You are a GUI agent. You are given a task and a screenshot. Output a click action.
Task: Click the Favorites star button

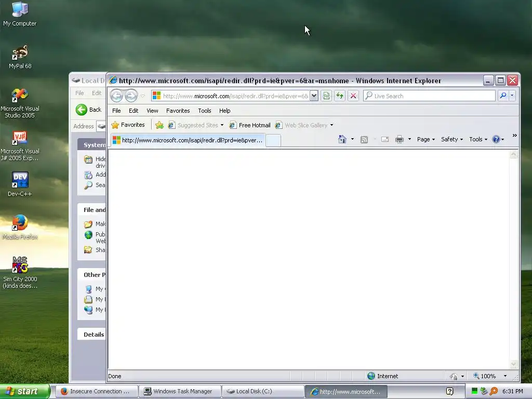(x=128, y=125)
